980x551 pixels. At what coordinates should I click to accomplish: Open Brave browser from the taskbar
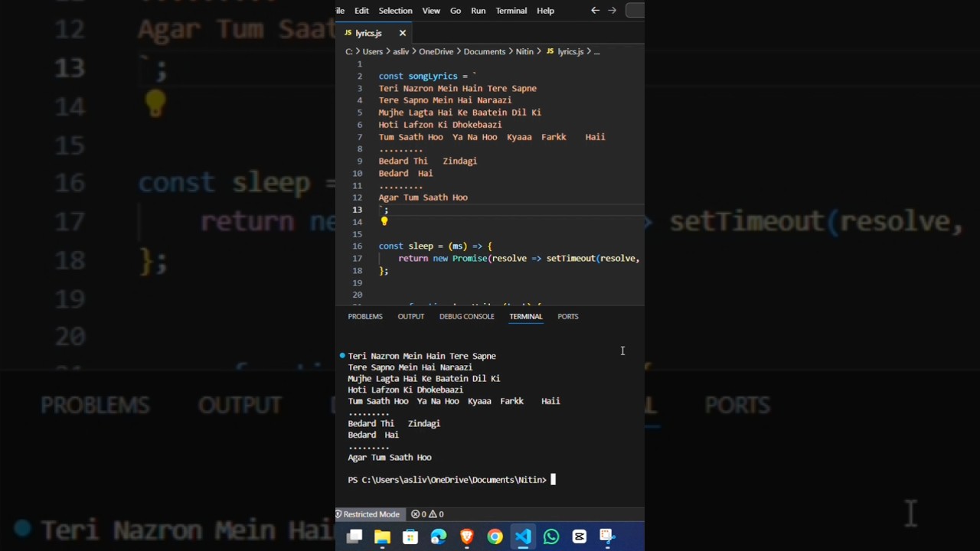[x=466, y=537]
